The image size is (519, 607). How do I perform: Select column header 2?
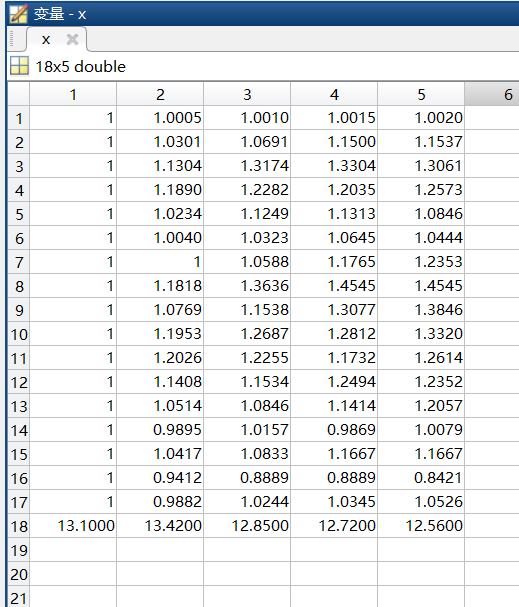coord(160,94)
